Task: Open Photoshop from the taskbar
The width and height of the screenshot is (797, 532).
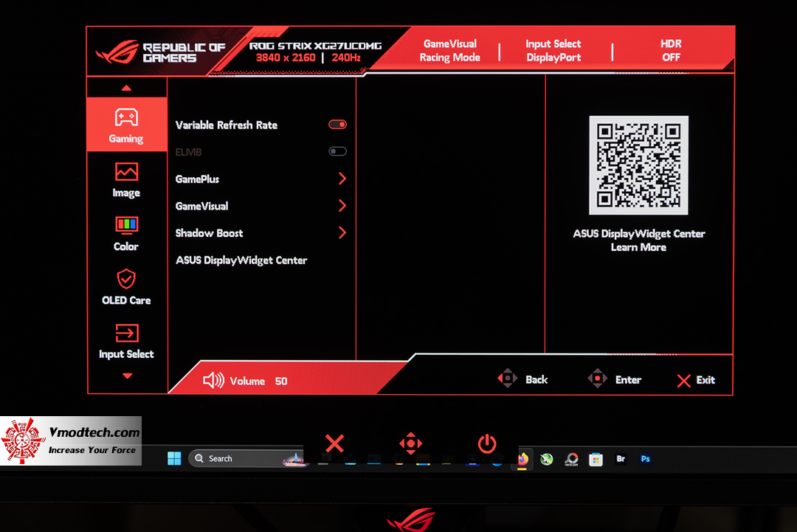Action: pos(646,459)
